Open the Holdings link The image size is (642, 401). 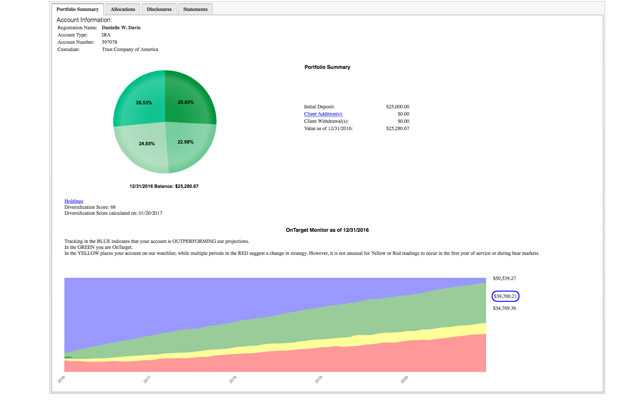(x=73, y=200)
